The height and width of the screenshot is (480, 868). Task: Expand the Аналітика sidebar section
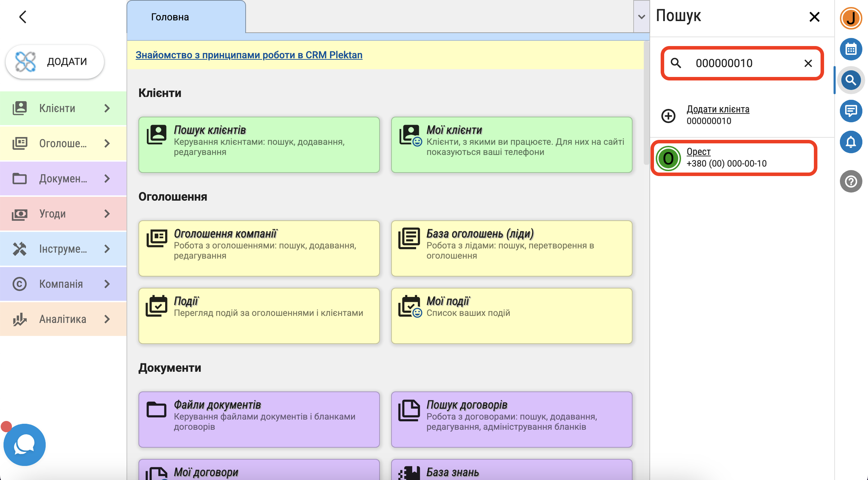click(x=63, y=319)
